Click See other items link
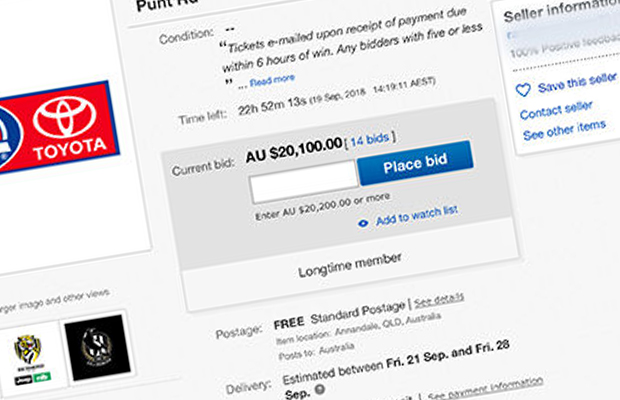620x400 pixels. pyautogui.click(x=564, y=130)
